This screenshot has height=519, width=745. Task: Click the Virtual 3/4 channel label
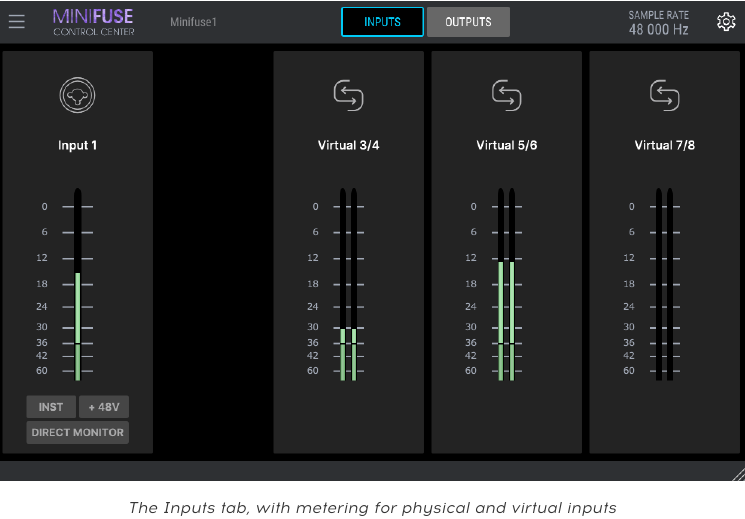348,145
